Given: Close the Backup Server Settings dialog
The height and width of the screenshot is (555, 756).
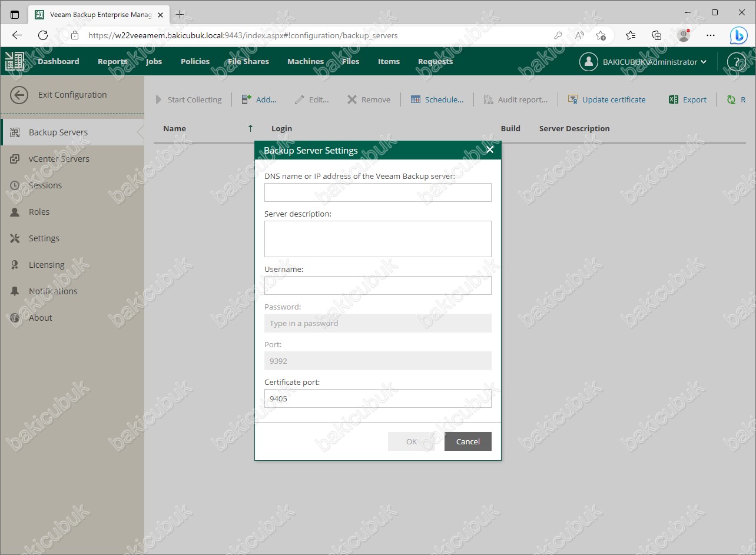Looking at the screenshot, I should (489, 150).
